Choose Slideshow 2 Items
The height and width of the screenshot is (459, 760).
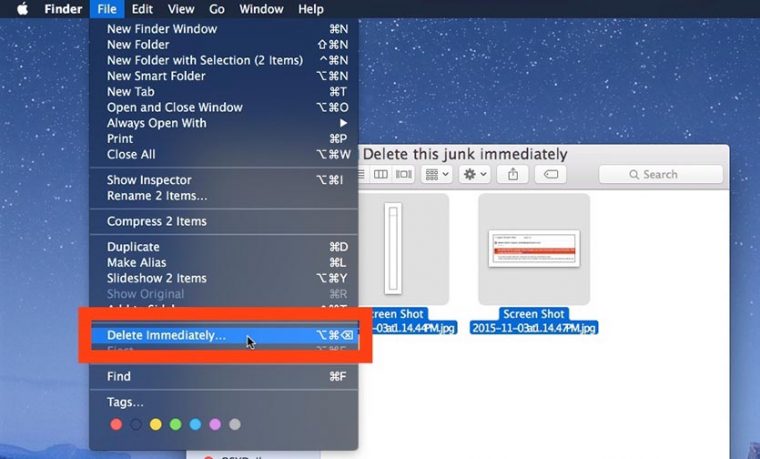[x=224, y=278]
